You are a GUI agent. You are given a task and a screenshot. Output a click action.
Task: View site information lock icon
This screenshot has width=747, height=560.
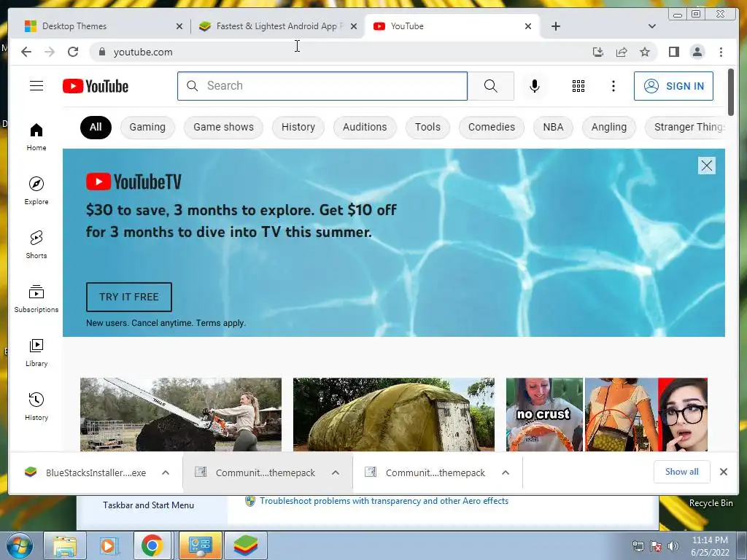(x=101, y=52)
